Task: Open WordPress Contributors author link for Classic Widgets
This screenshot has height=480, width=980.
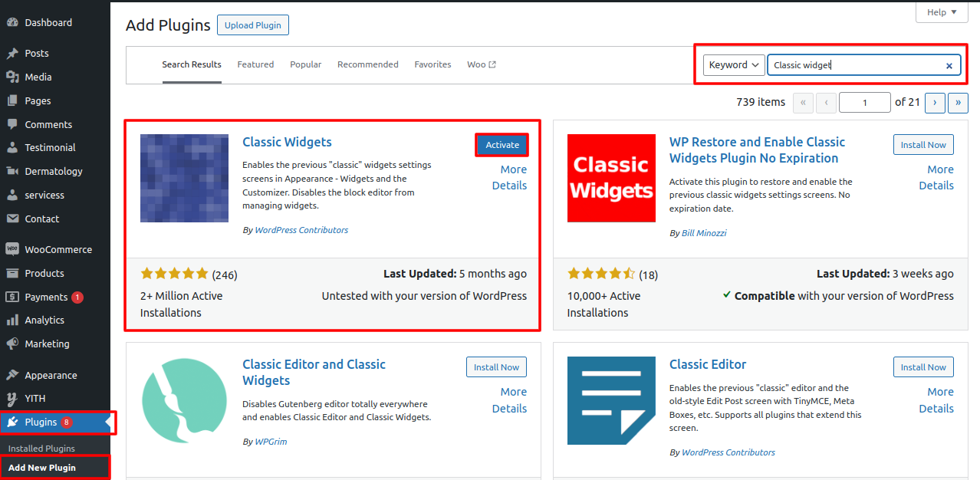Action: pos(301,230)
